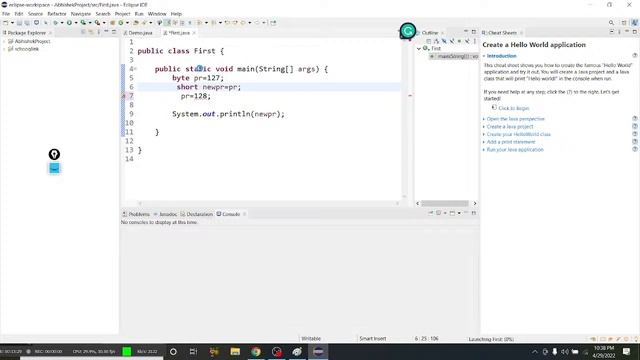
Task: Click the error marker on line 7
Action: (124, 96)
